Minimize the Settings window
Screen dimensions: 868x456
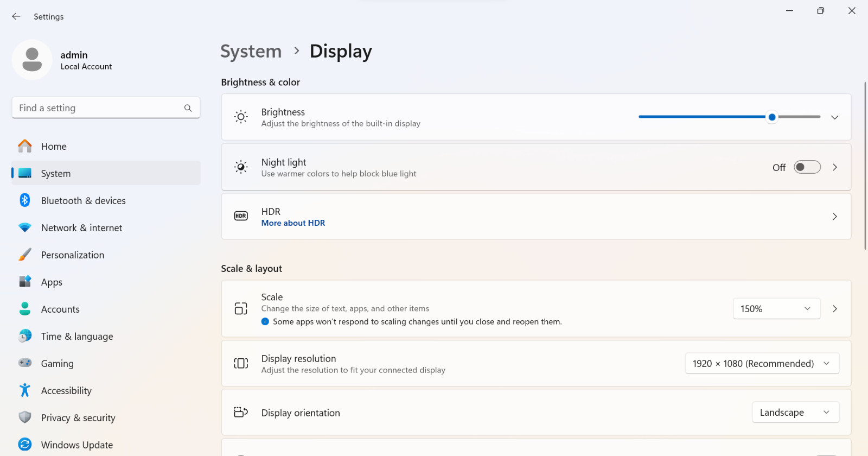(789, 11)
